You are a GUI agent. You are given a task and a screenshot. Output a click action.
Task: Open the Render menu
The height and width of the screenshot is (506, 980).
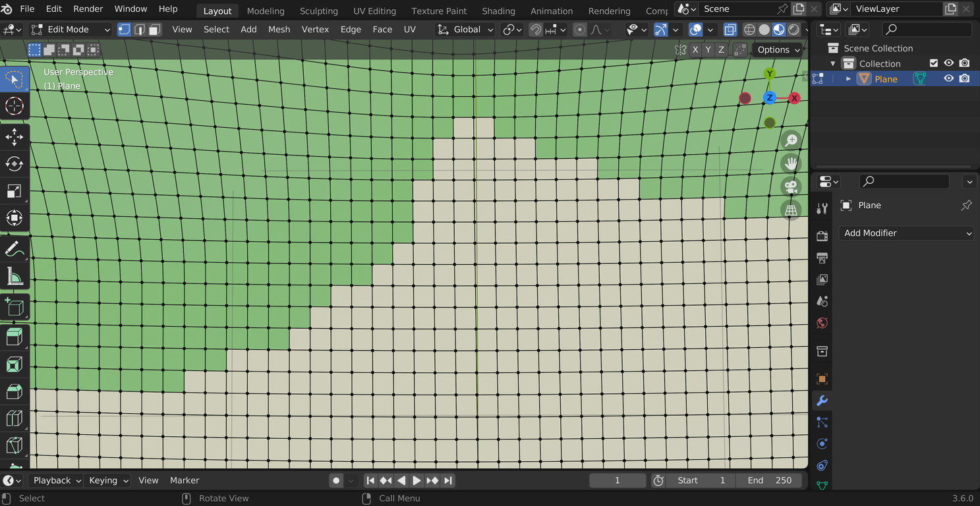click(x=88, y=9)
